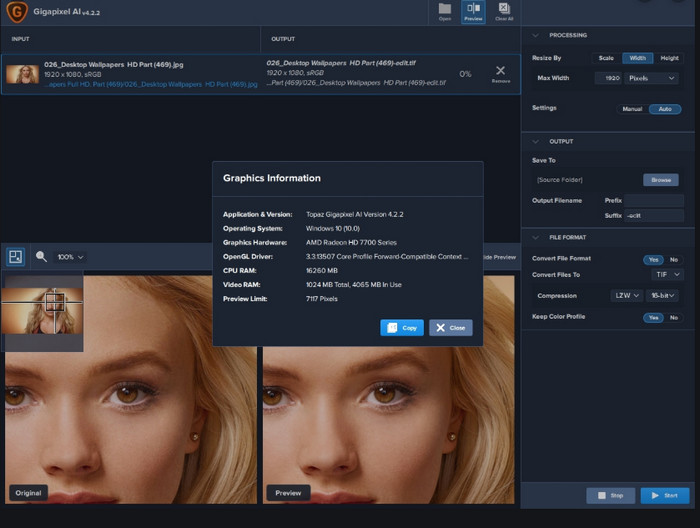
Task: Toggle the preview navigator panel icon
Action: pos(16,257)
